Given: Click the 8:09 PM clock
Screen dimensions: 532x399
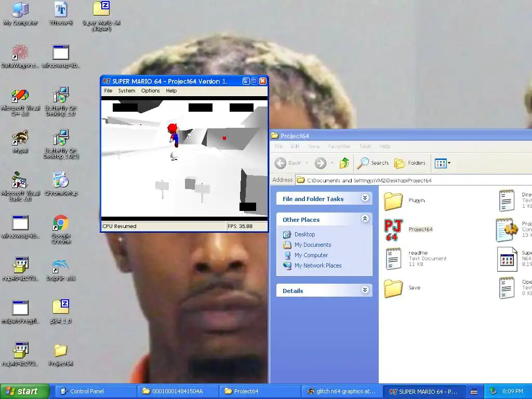Looking at the screenshot, I should pyautogui.click(x=513, y=392).
